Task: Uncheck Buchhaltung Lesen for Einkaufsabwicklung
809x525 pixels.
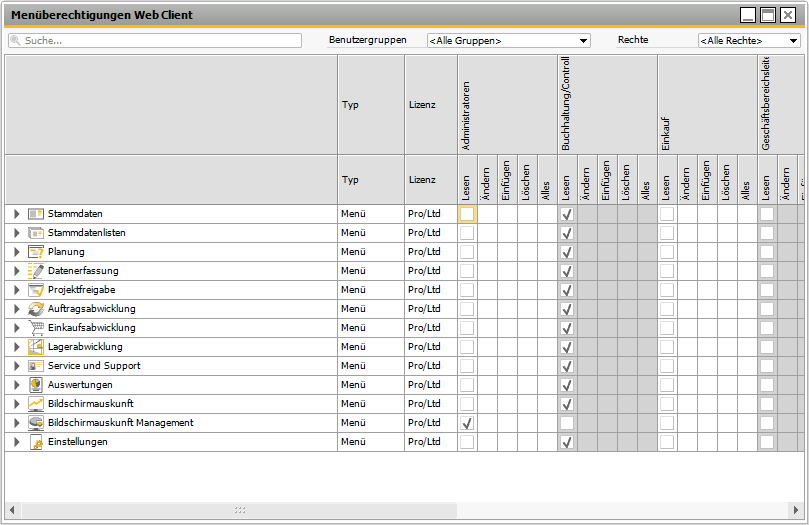Action: (x=567, y=328)
